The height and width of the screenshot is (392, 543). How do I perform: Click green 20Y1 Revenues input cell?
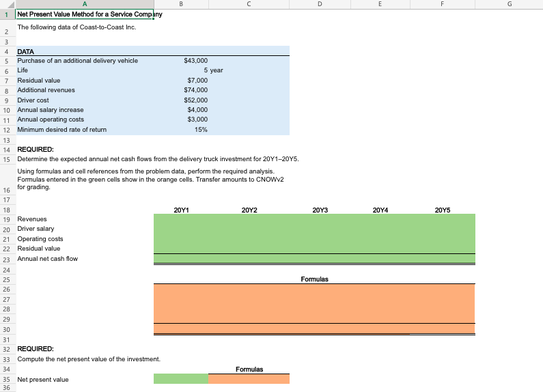click(181, 219)
